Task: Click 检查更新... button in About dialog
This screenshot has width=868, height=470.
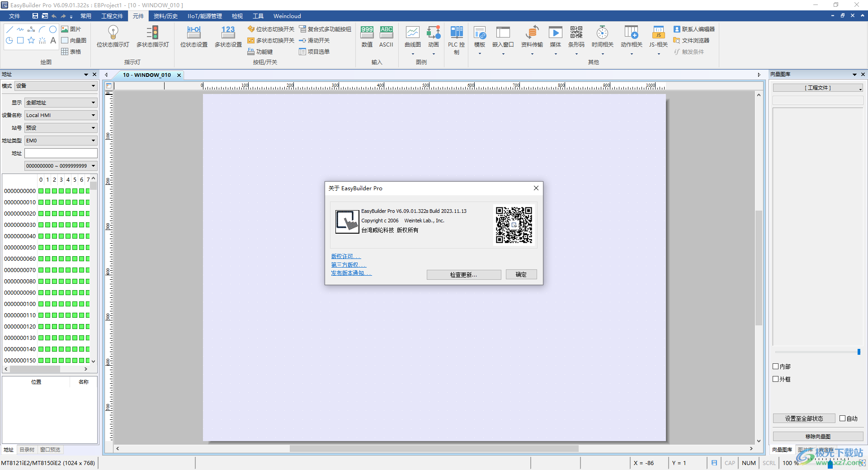Action: 464,275
